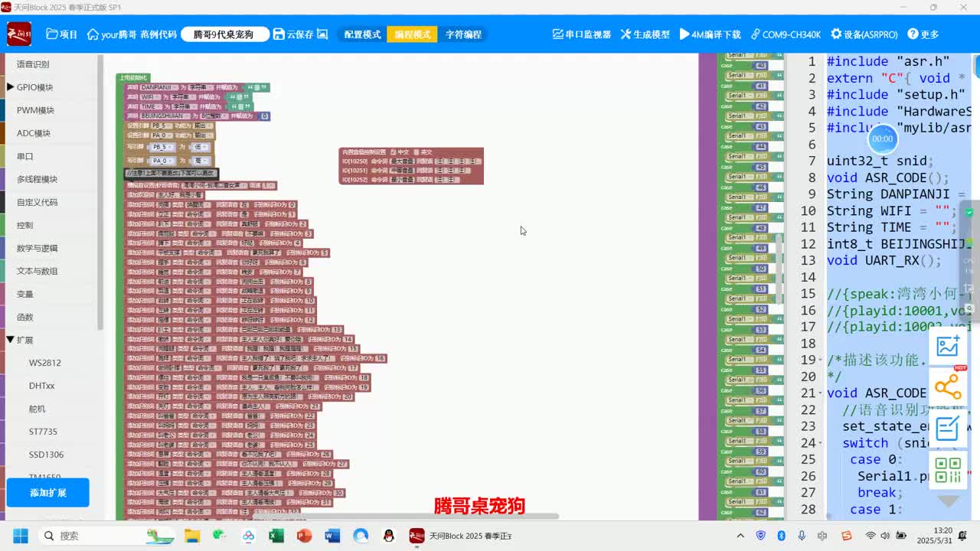
Task: Open QQ penguin app from taskbar
Action: click(x=389, y=536)
